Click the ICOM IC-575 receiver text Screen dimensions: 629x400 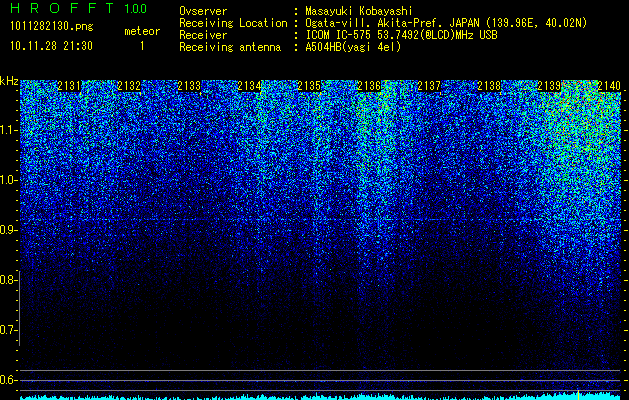point(401,35)
